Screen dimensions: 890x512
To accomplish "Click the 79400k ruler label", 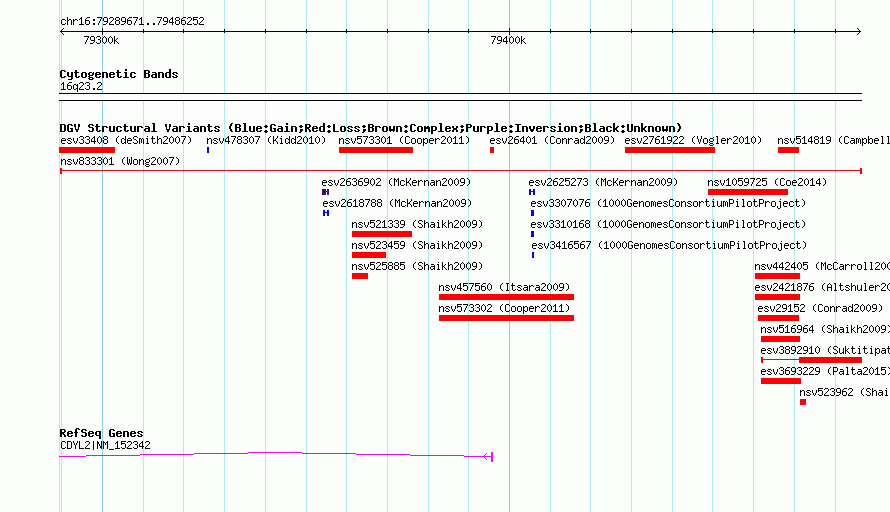I will click(x=508, y=40).
